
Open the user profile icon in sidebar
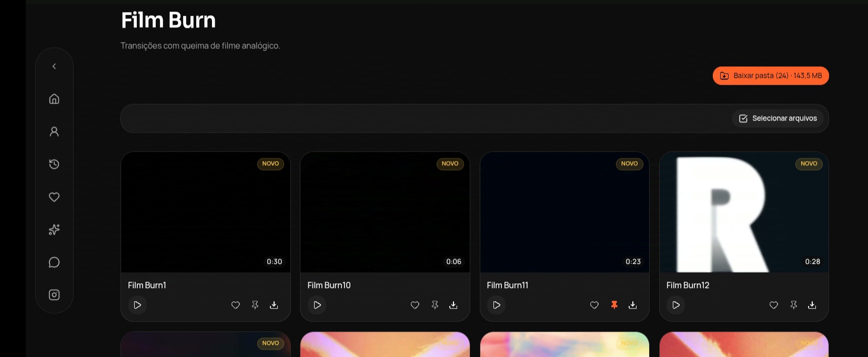(54, 132)
